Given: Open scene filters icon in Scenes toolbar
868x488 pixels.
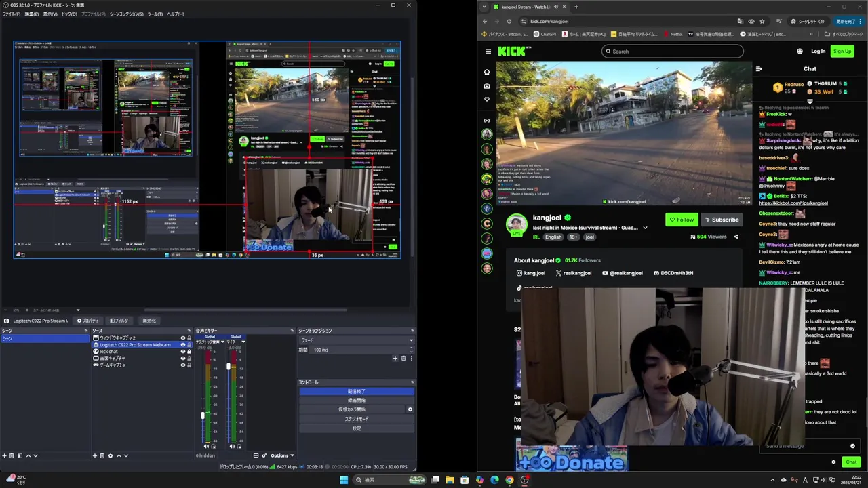Looking at the screenshot, I should [20, 455].
